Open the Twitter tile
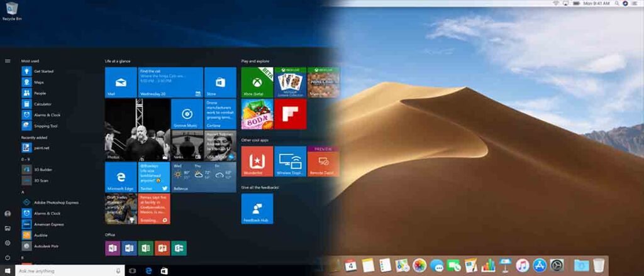The height and width of the screenshot is (276, 644). pyautogui.click(x=154, y=177)
